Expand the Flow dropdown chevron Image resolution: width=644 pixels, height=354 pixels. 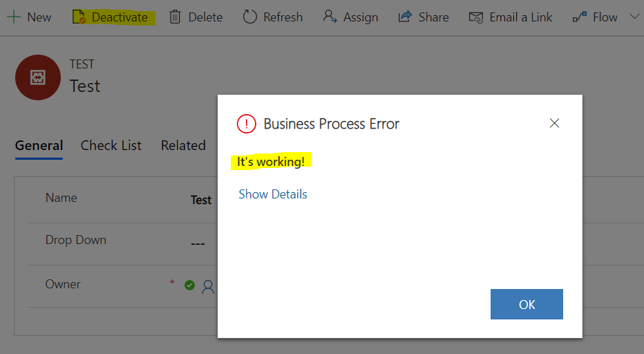coord(634,17)
